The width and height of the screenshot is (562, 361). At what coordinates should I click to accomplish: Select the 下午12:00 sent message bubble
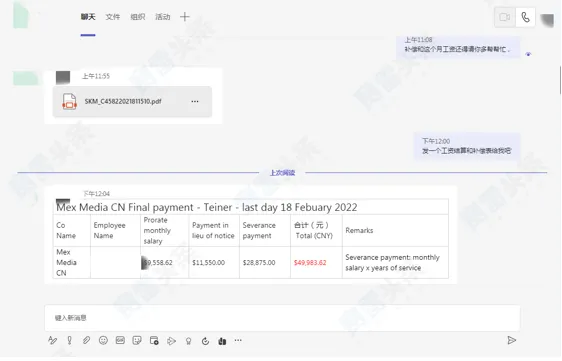pos(467,146)
